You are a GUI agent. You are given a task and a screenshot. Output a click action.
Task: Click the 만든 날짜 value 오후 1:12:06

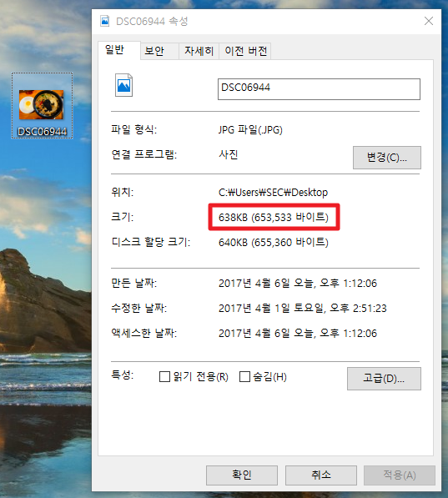[x=348, y=283]
